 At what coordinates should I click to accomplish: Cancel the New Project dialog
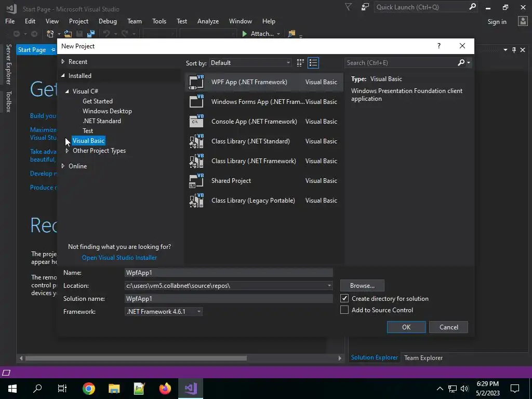(448, 327)
